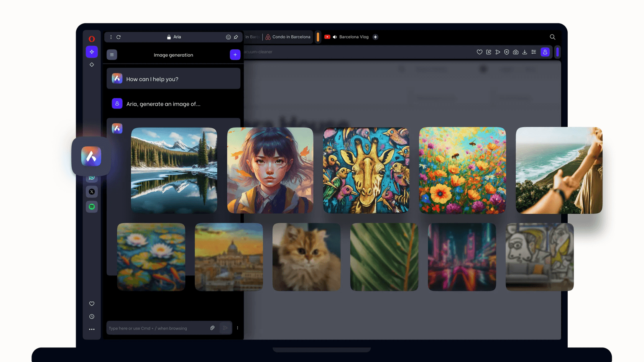The image size is (644, 362).
Task: Toggle the ad blocker shield icon
Action: pos(507,52)
